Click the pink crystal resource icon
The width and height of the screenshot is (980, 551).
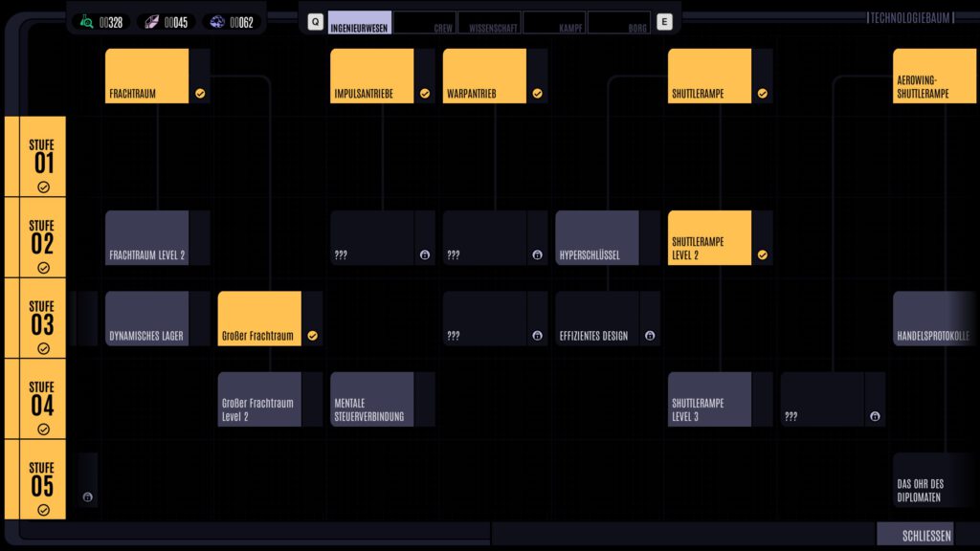tap(152, 22)
